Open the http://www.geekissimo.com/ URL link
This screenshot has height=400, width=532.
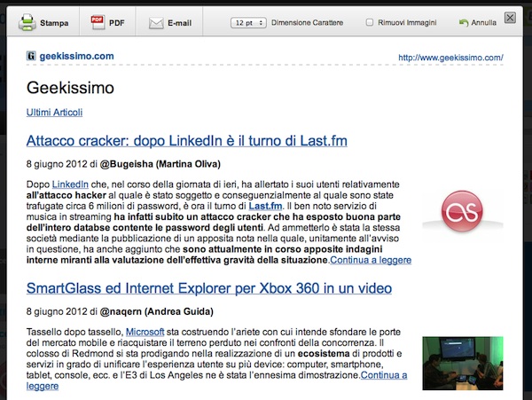(450, 58)
